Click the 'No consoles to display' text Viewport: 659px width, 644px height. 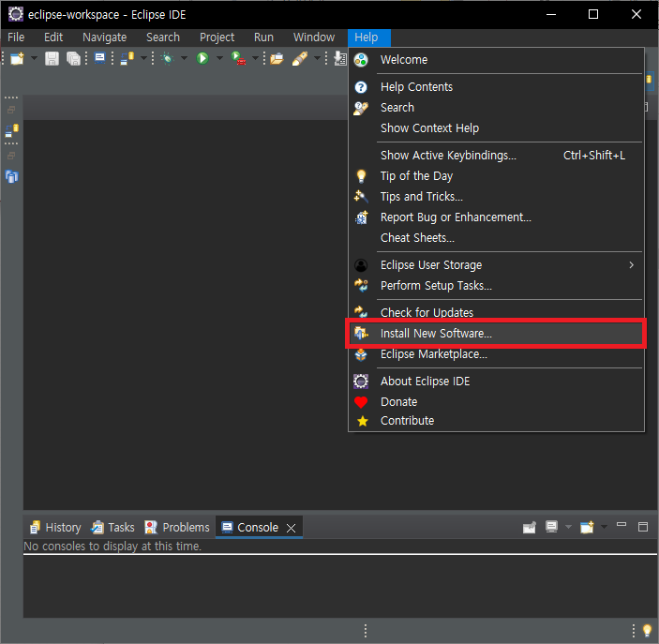coord(112,547)
